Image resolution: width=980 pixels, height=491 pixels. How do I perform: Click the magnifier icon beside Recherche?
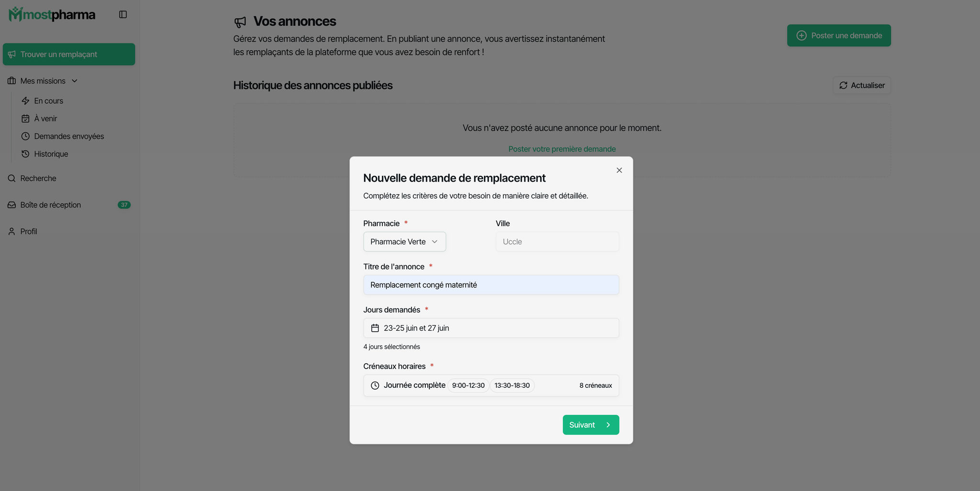point(11,178)
